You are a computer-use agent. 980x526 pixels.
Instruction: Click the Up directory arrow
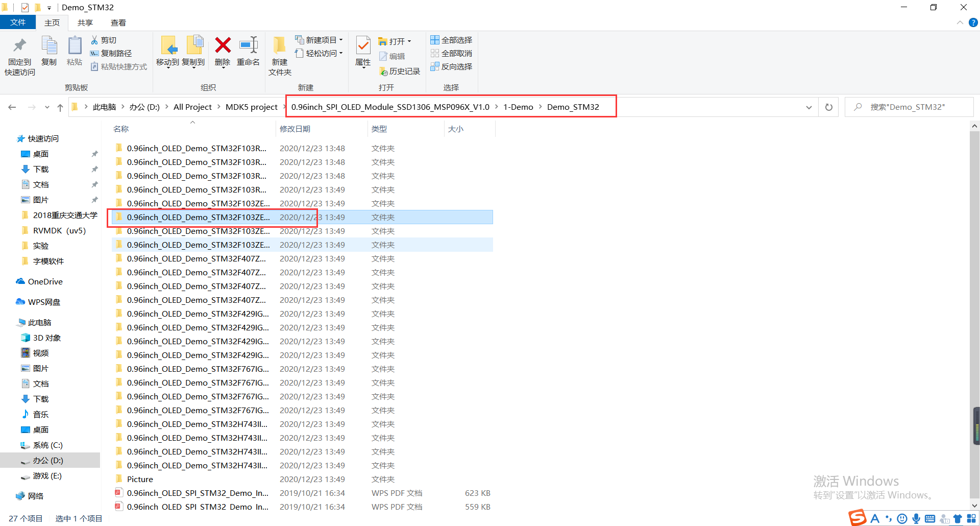tap(60, 107)
